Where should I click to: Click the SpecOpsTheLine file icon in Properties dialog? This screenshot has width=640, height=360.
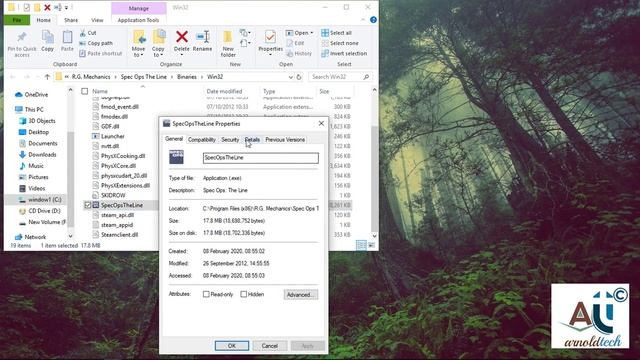tap(176, 157)
